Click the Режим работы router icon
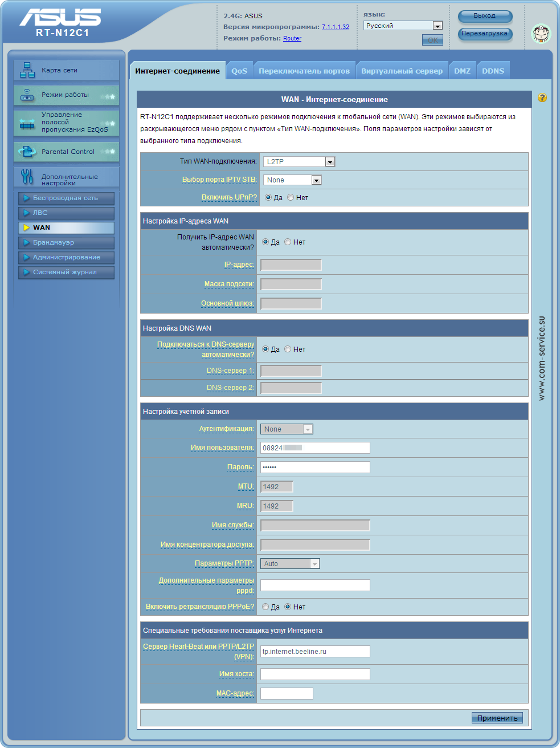 point(27,95)
